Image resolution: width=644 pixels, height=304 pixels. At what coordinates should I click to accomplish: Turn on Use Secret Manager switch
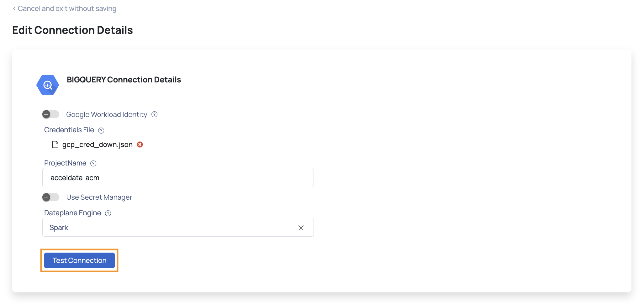[x=51, y=197]
